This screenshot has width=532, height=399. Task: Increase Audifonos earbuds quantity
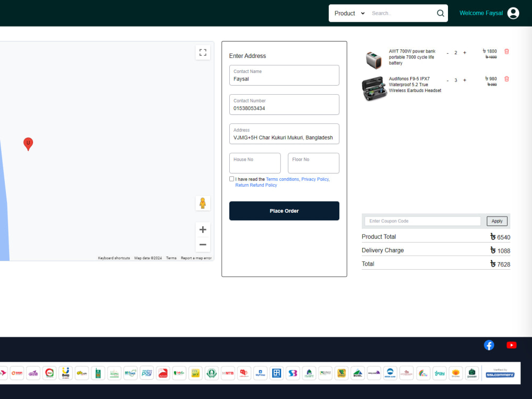(465, 80)
